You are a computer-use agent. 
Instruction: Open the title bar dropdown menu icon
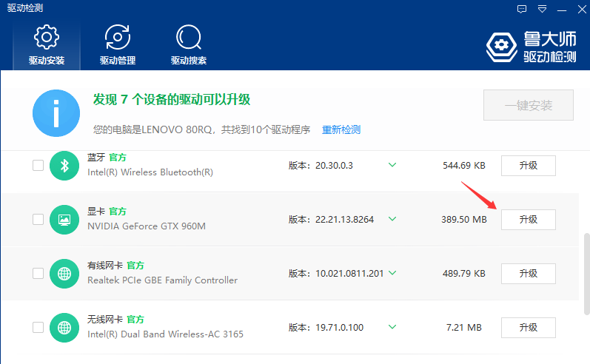(542, 9)
